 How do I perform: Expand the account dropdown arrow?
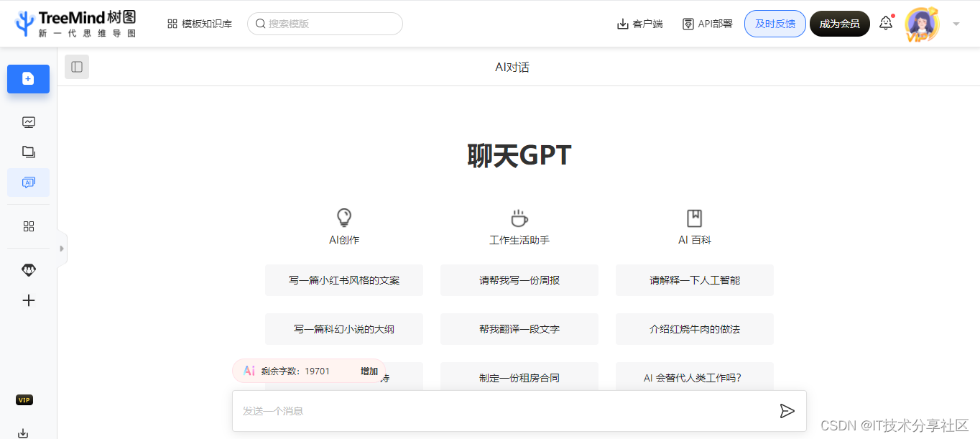[x=956, y=24]
